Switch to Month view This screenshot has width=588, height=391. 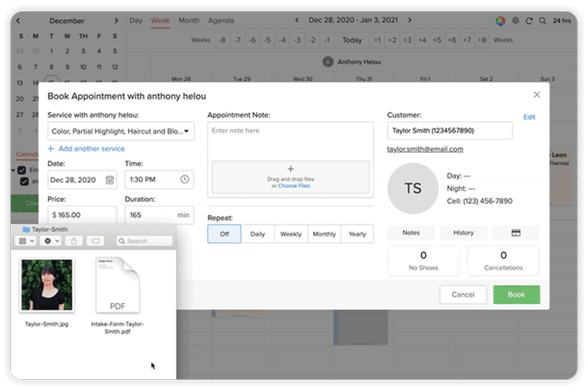(189, 20)
